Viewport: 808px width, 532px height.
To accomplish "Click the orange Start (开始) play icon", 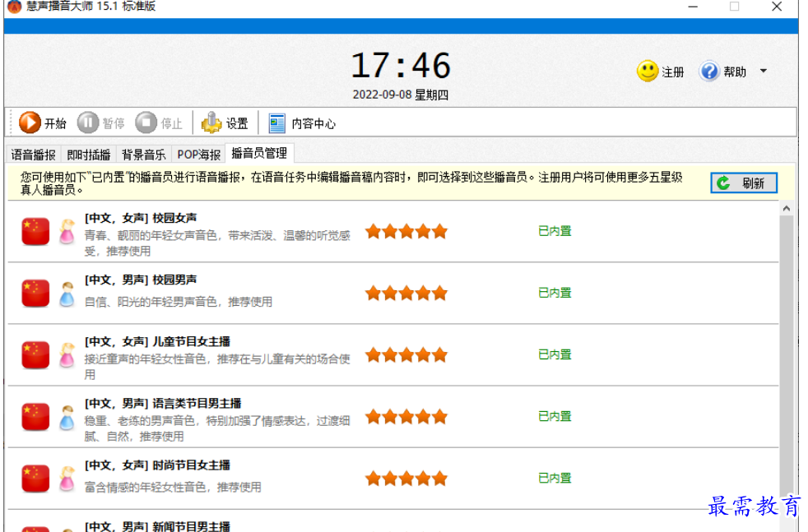I will (x=30, y=123).
